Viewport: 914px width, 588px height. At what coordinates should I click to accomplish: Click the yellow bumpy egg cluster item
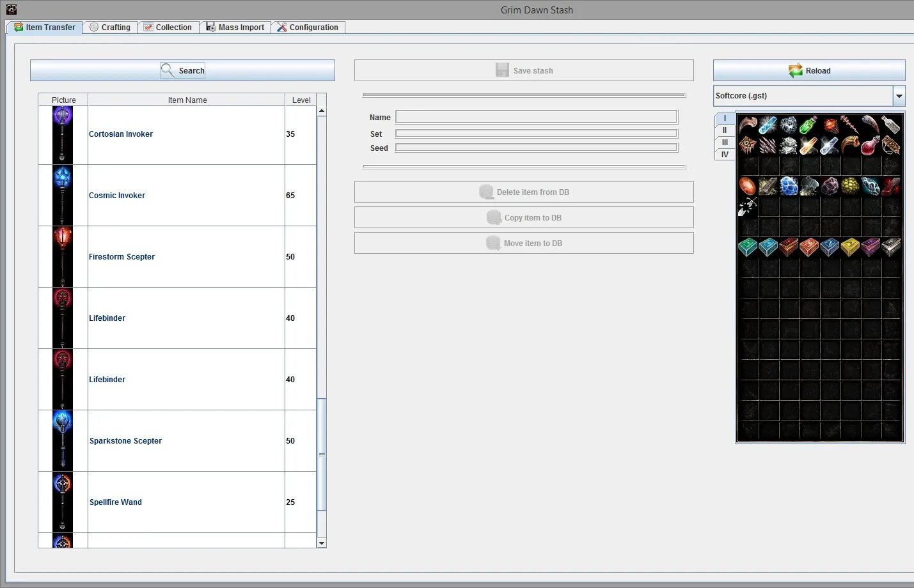(850, 186)
